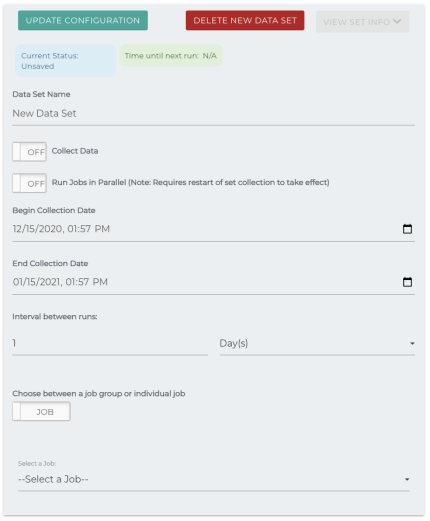Click the Delete New Data Set button
The height and width of the screenshot is (521, 430).
[x=245, y=20]
